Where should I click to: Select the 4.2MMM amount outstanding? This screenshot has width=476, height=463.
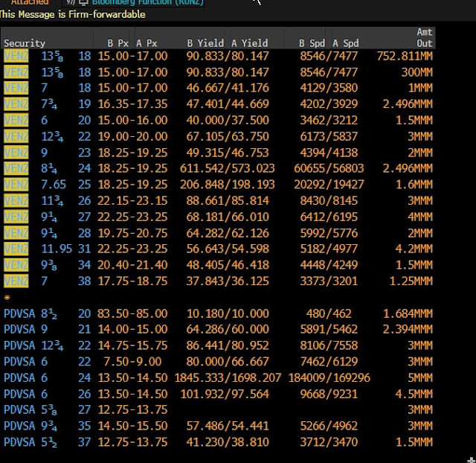414,249
